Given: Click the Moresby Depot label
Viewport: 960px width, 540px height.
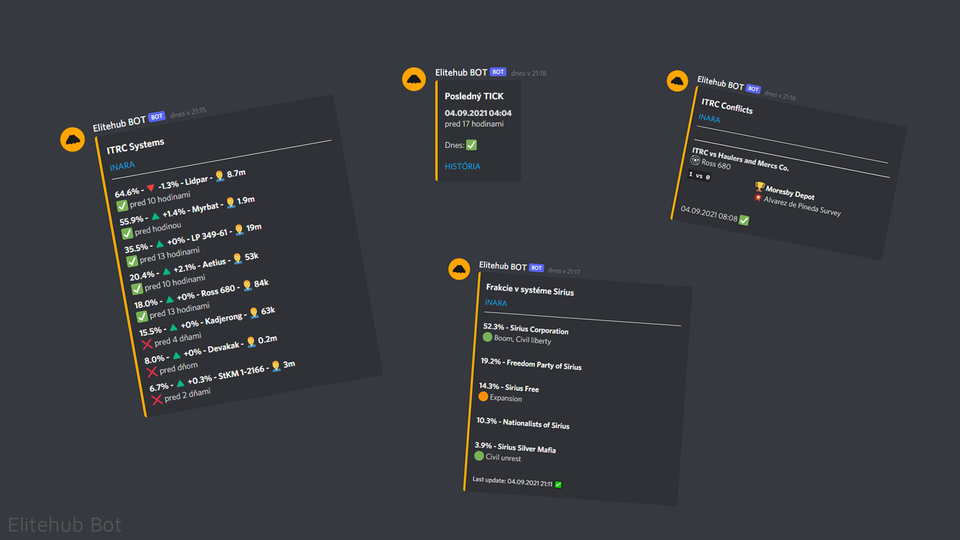Looking at the screenshot, I should click(x=790, y=193).
